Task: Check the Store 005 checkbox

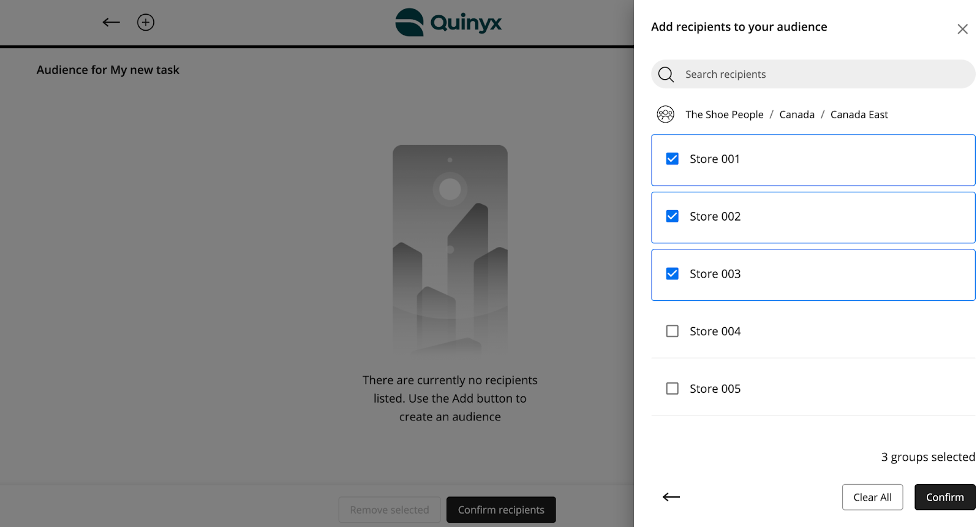Action: click(672, 389)
